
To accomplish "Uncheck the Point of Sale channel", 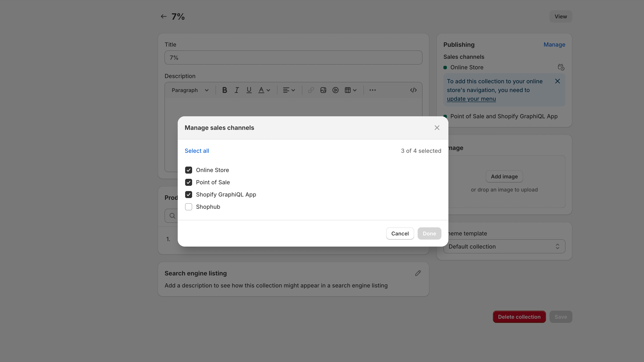I will pos(188,182).
